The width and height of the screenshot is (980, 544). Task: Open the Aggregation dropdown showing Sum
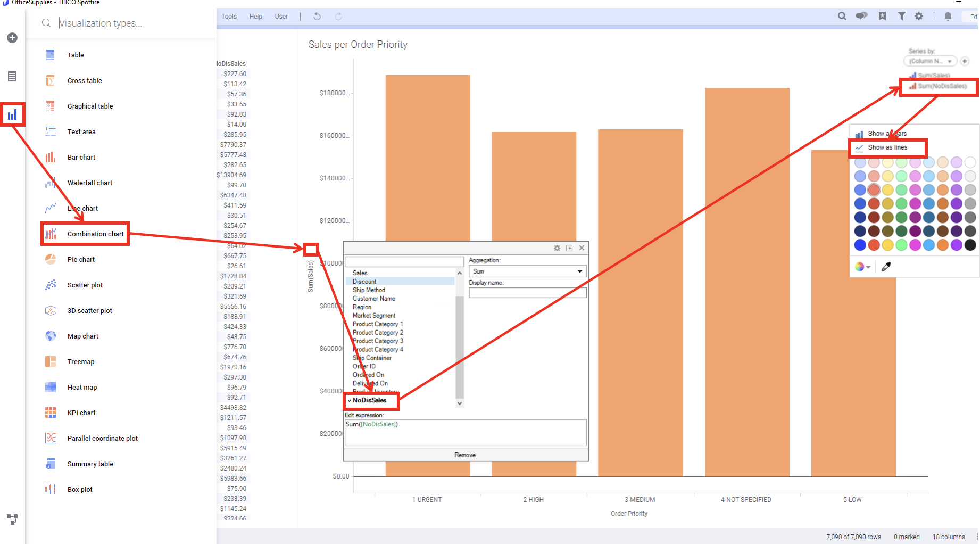[x=527, y=271]
